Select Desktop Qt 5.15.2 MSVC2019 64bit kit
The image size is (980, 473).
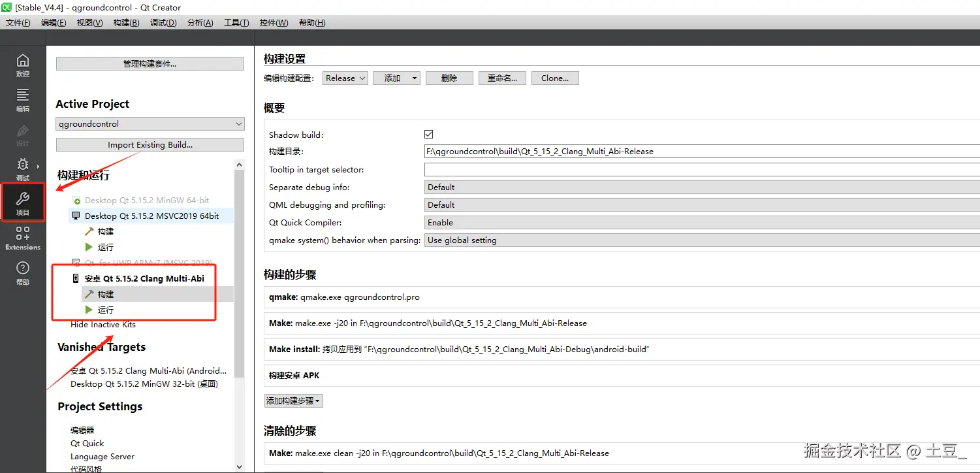tap(151, 216)
